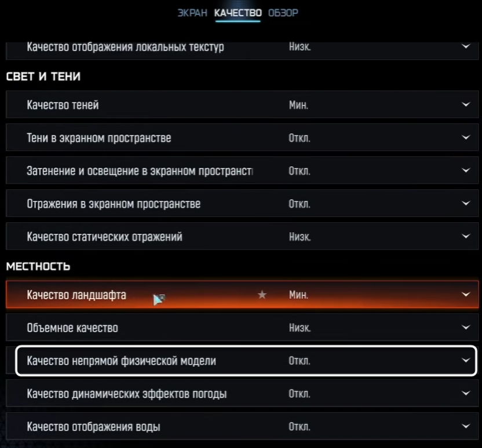This screenshot has width=482, height=448.
Task: Expand the Качество теней dropdown
Action: click(467, 105)
